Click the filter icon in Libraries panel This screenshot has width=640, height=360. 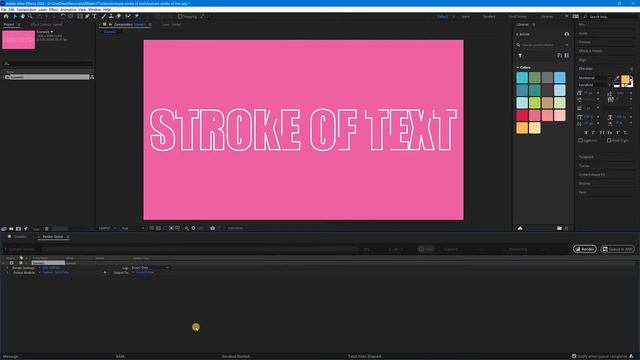520,56
